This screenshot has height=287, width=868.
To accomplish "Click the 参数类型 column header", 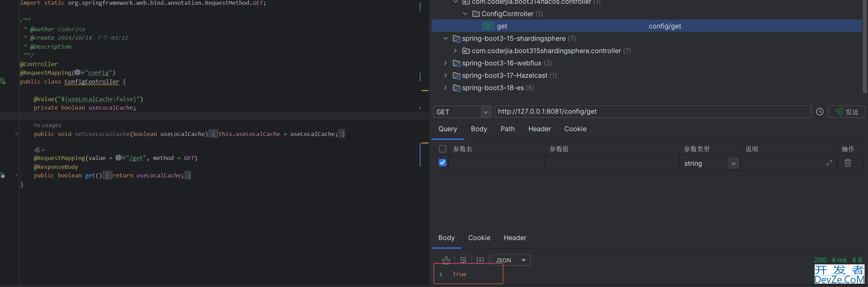I will [697, 149].
